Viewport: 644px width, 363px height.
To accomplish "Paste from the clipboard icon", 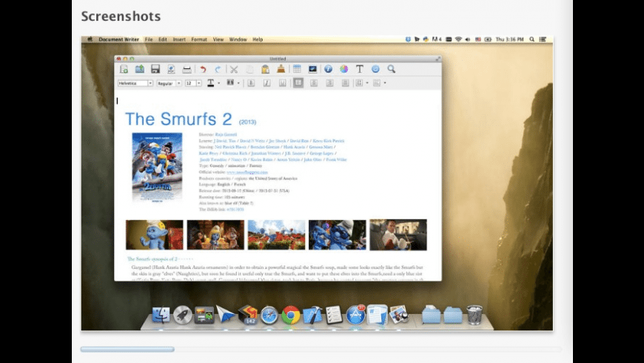I will point(265,69).
